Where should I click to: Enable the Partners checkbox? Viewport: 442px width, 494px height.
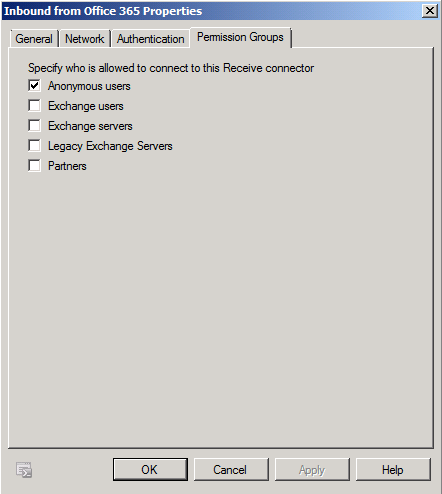click(34, 166)
